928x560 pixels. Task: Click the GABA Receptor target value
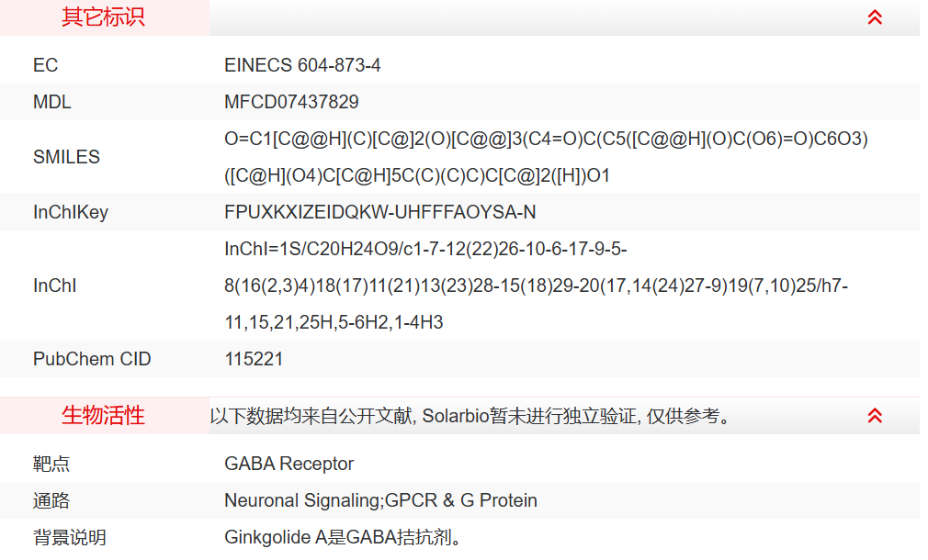point(289,464)
